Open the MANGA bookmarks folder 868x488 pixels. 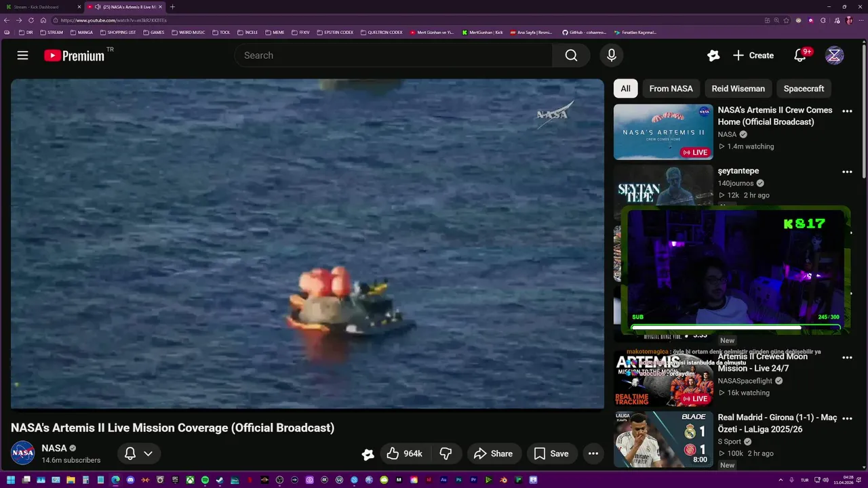point(81,32)
